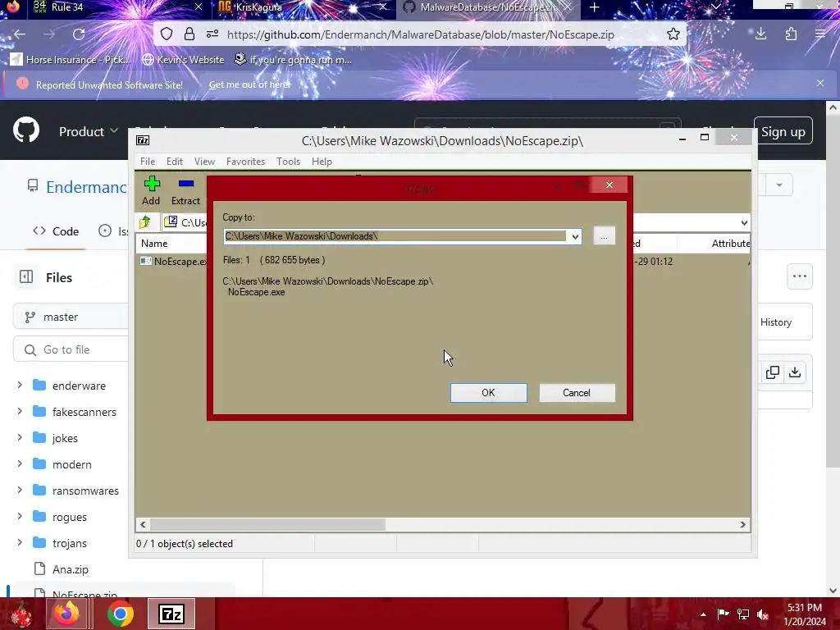The image size is (840, 630).
Task: Click the 7-Zip horizontal scrollbar thumb
Action: 267,524
